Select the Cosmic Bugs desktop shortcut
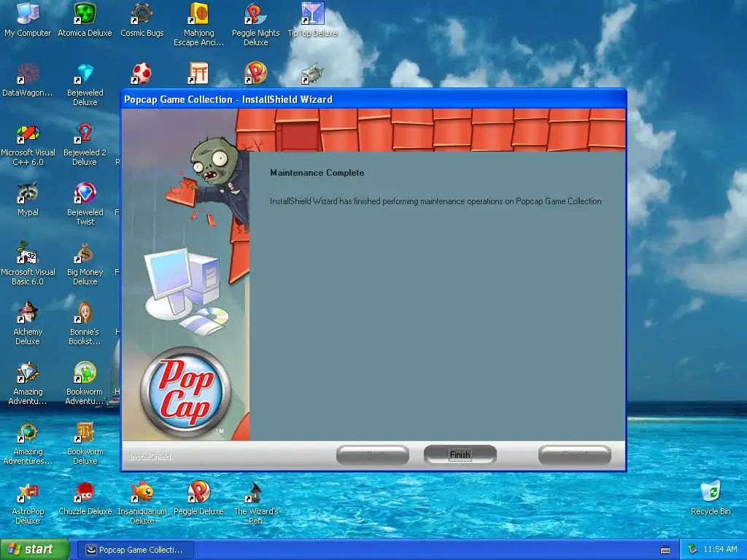Screen dimensions: 747x560 click(x=142, y=20)
